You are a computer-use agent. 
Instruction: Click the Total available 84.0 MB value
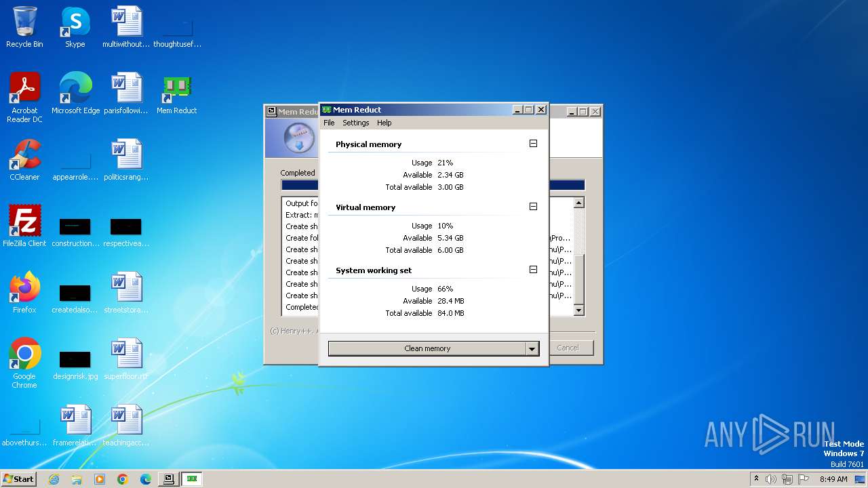tap(451, 313)
